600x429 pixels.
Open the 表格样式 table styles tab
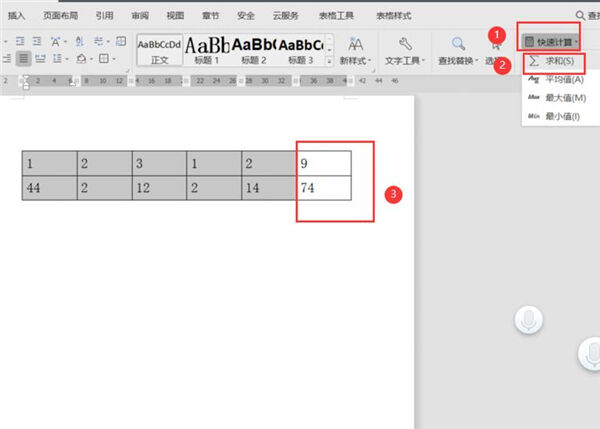pyautogui.click(x=394, y=16)
